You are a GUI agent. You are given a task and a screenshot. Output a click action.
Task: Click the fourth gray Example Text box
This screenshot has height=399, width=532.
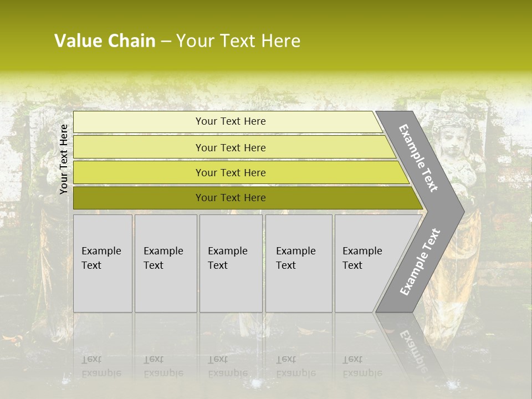(x=298, y=263)
